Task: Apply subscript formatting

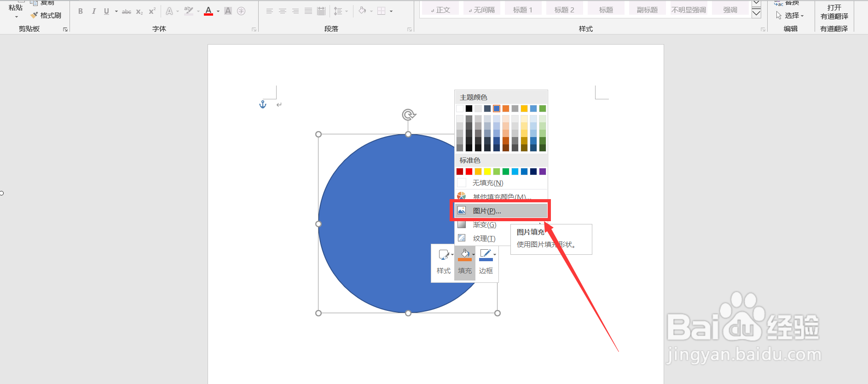Action: click(x=139, y=11)
